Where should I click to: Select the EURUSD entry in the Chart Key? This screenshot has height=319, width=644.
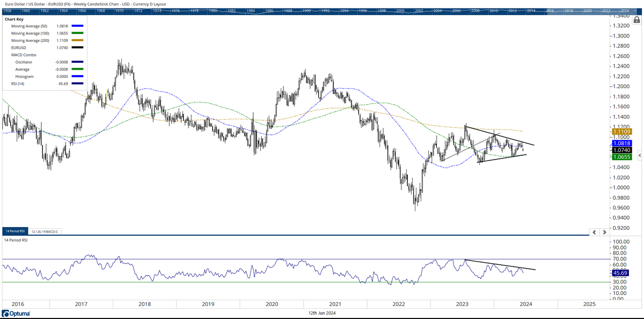pos(18,47)
